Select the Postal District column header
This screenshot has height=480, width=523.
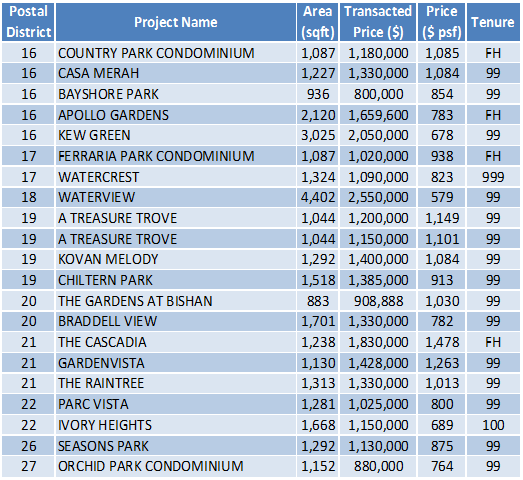click(x=28, y=22)
